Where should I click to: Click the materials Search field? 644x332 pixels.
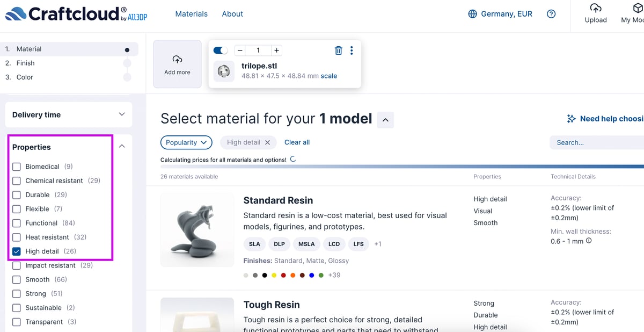point(597,142)
